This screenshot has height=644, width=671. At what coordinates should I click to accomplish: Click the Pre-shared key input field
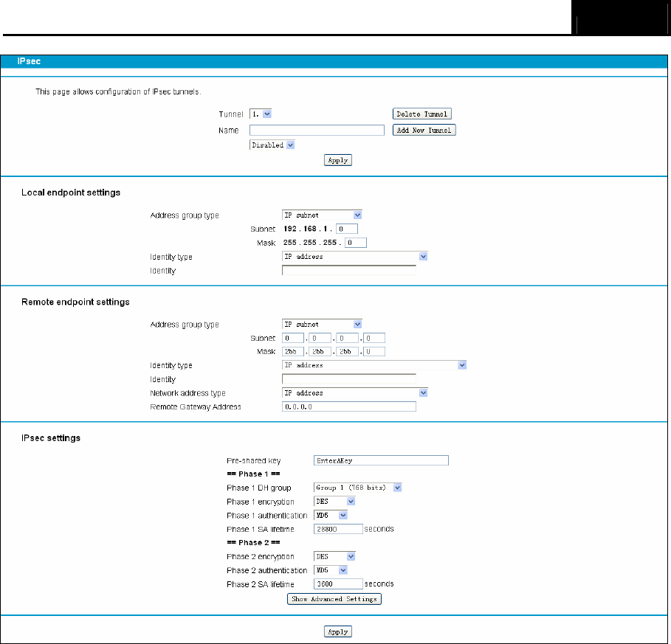(x=381, y=460)
